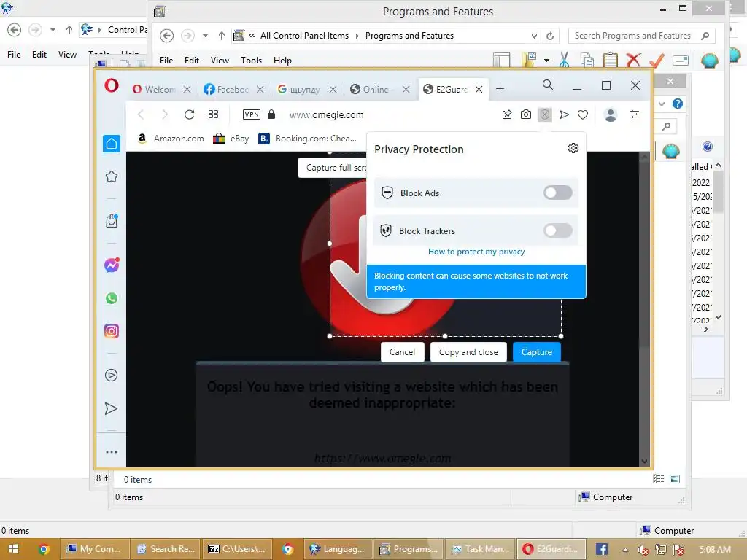
Task: Click the Opera tab search magnifier
Action: [548, 85]
